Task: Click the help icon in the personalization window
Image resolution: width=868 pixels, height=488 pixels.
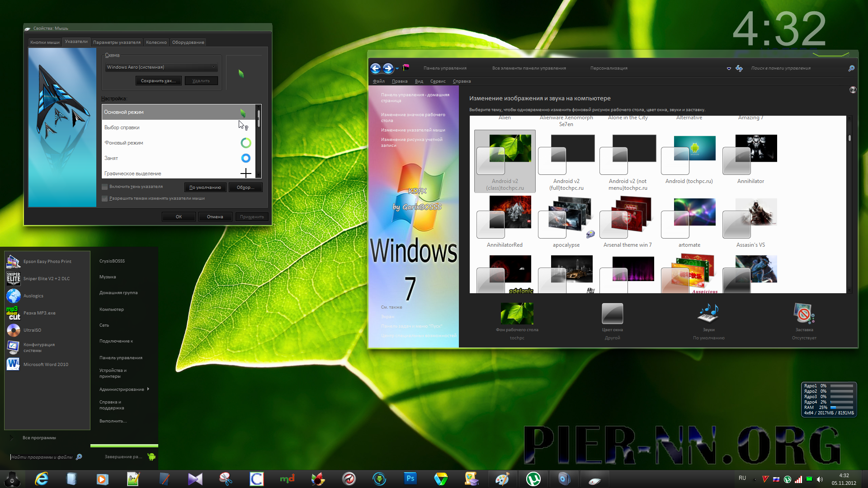Action: 853,90
